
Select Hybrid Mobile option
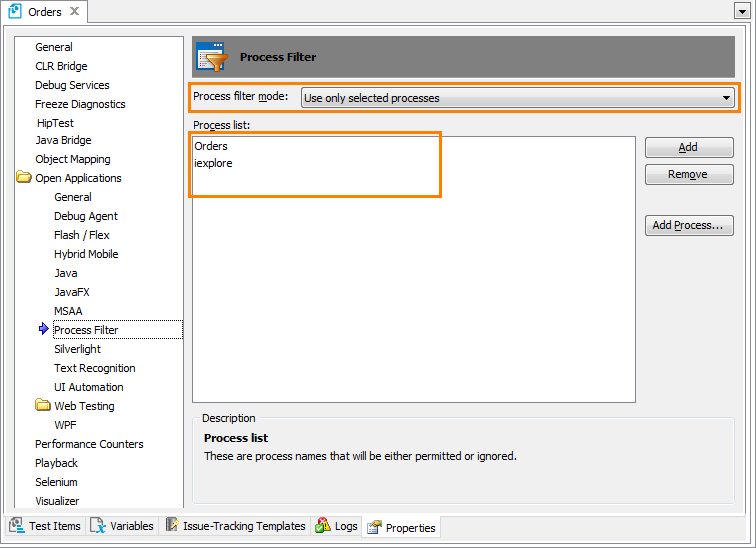tap(86, 254)
